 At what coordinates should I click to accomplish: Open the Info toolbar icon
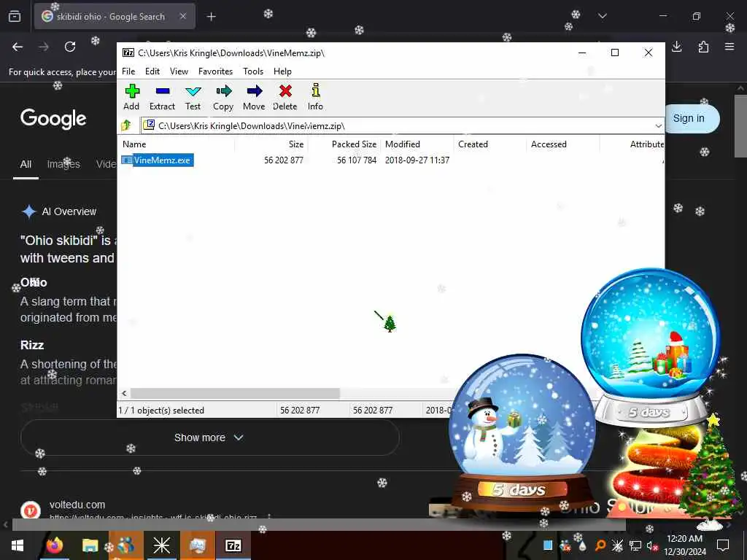tap(315, 90)
